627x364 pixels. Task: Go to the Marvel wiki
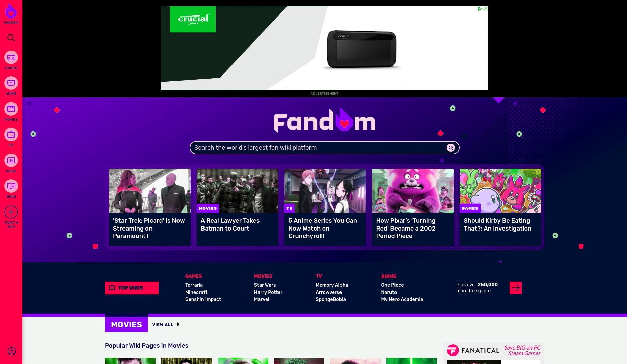click(x=262, y=299)
